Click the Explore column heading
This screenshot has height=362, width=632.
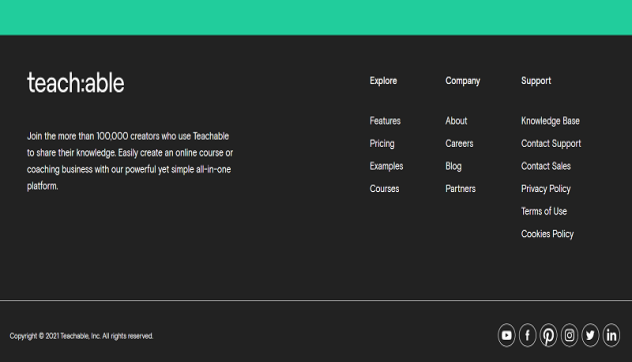point(383,81)
